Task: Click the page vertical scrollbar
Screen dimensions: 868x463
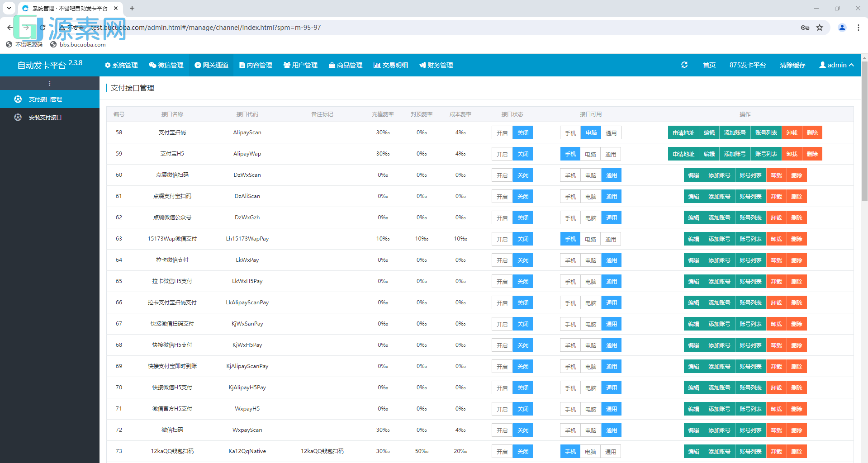Action: [x=864, y=131]
